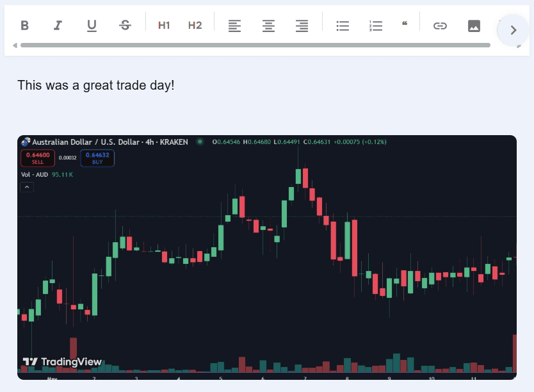Collapse the chart legend with the arrow
Viewport: 534px width, 392px height.
(27, 186)
